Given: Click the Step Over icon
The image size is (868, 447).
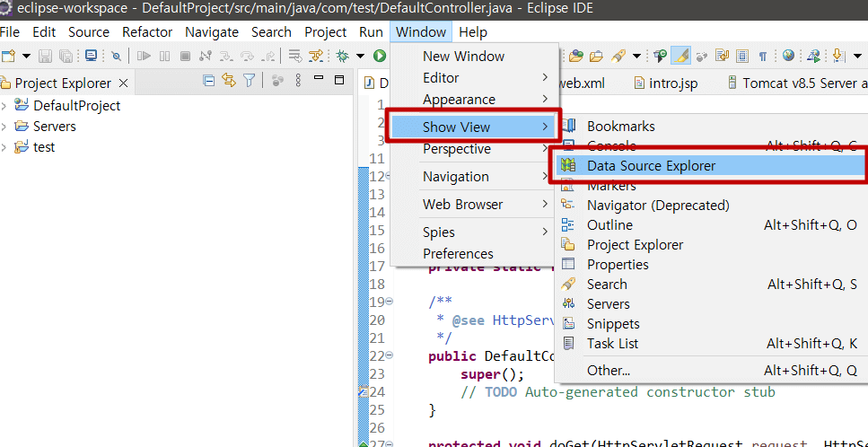Looking at the screenshot, I should point(247,56).
